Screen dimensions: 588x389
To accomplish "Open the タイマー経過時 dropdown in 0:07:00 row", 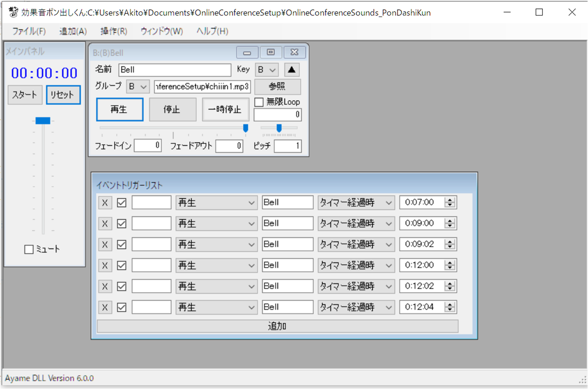I will pos(356,203).
